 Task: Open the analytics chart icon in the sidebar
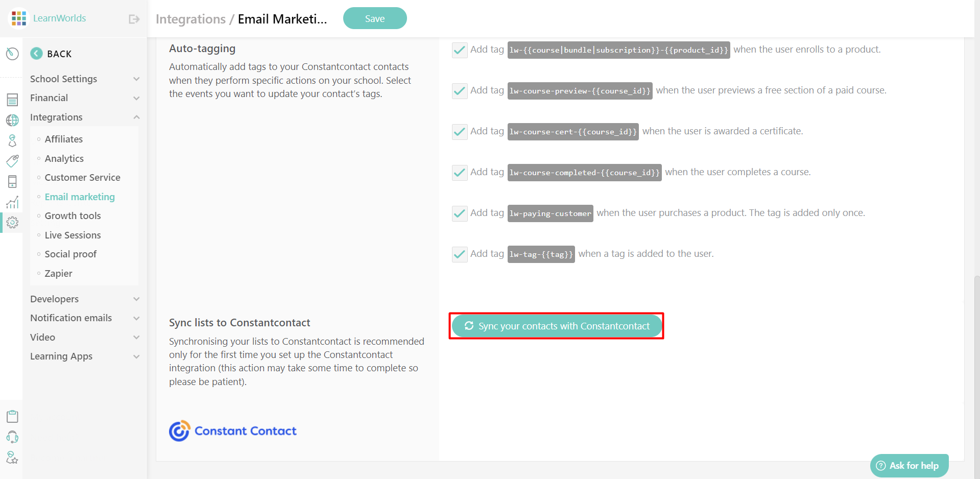(12, 202)
